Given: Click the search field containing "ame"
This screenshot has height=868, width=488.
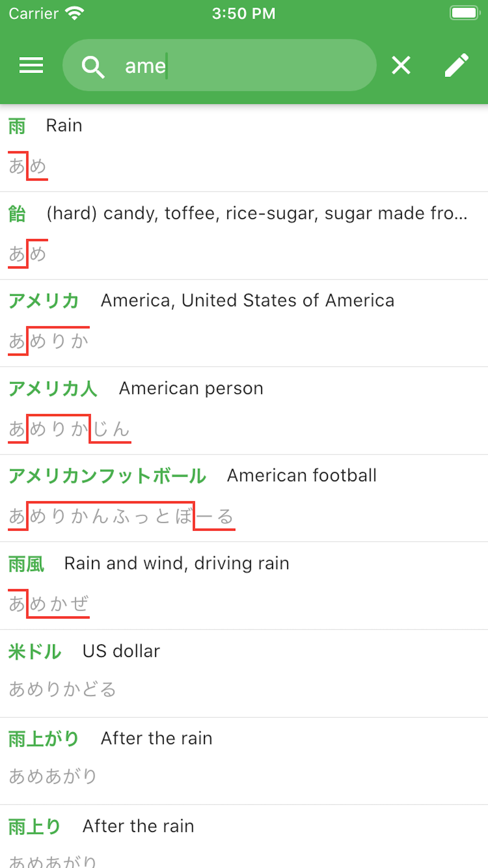Looking at the screenshot, I should coord(239,66).
